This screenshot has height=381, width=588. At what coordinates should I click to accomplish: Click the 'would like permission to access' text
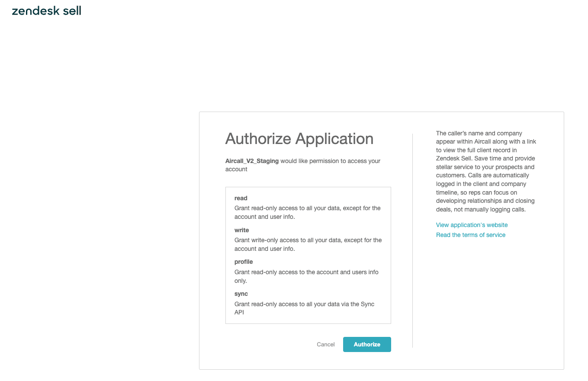pyautogui.click(x=330, y=161)
